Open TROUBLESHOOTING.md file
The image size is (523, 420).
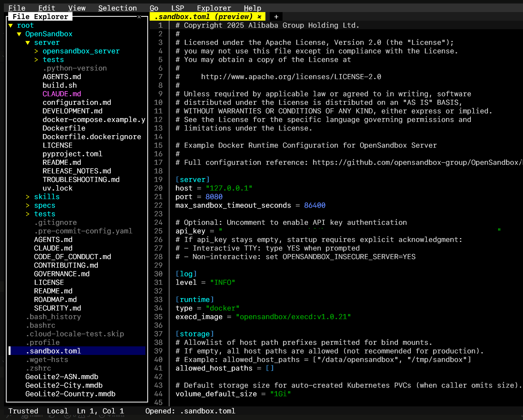81,180
